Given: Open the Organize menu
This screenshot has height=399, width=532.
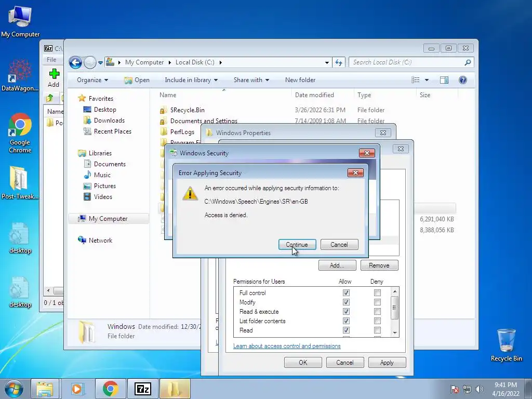Looking at the screenshot, I should [92, 80].
